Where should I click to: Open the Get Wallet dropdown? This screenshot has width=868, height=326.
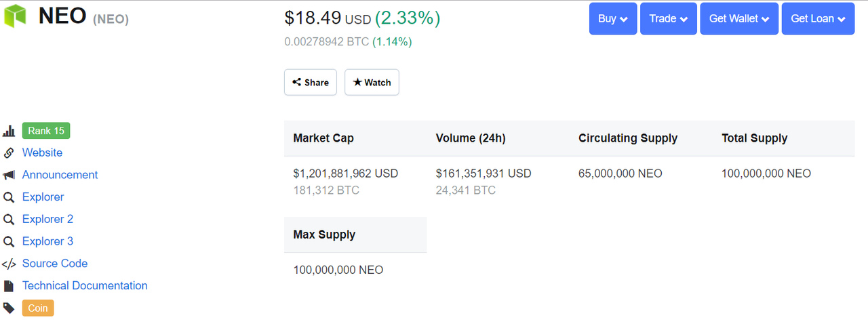point(739,18)
